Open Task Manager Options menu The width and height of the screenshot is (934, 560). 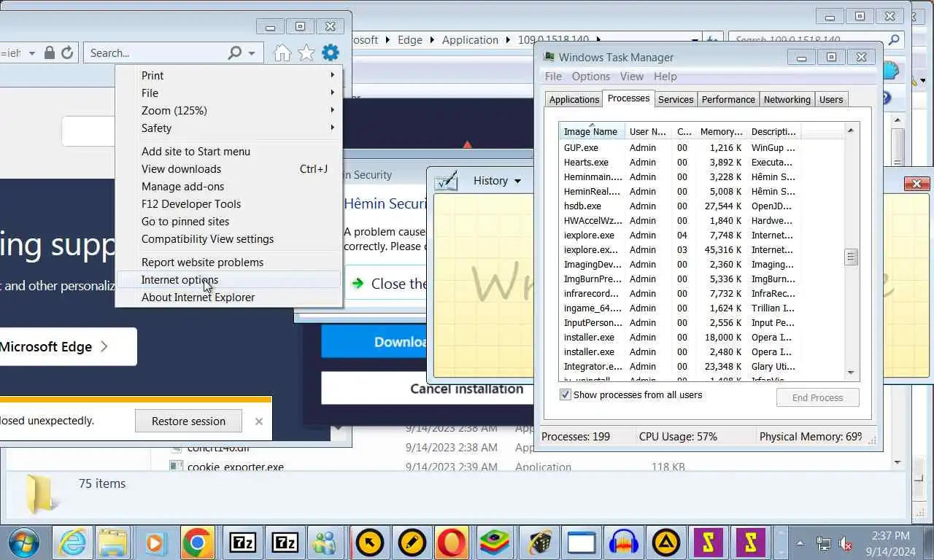(x=590, y=77)
